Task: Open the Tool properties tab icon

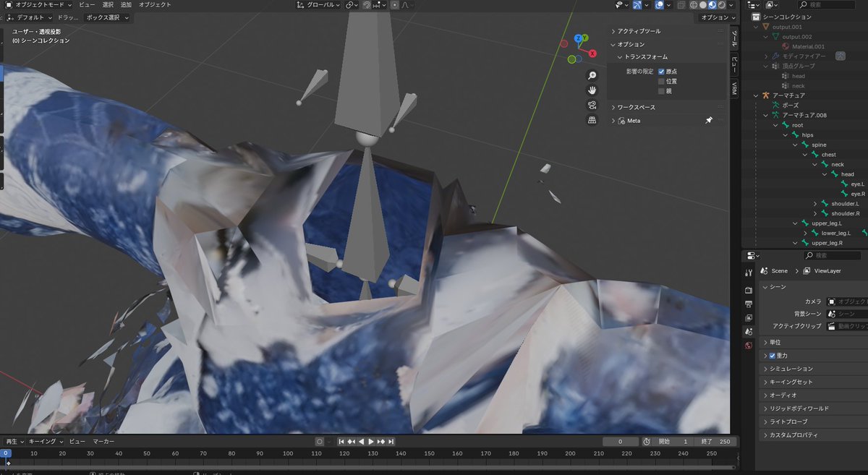Action: 749,271
